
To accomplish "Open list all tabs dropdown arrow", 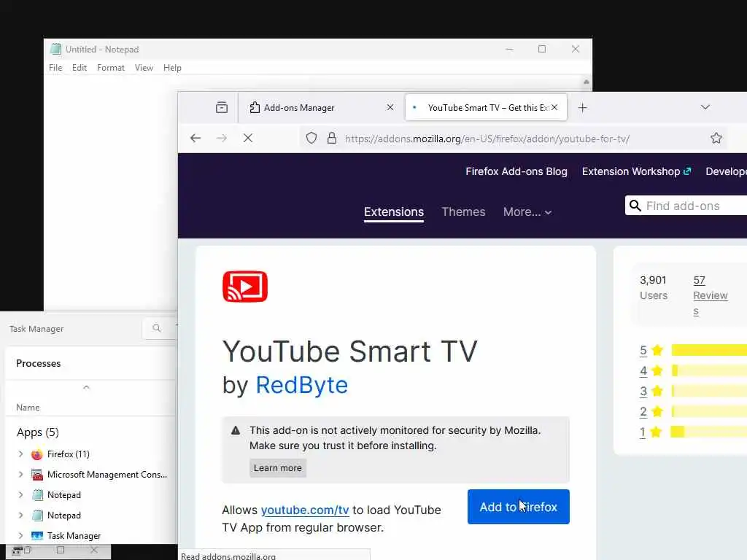I will [x=705, y=107].
